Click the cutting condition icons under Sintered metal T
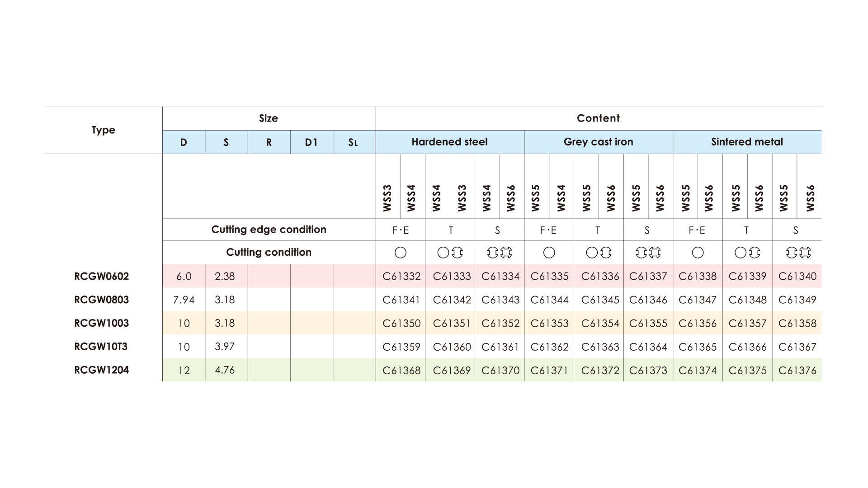The height and width of the screenshot is (488, 868). (747, 253)
